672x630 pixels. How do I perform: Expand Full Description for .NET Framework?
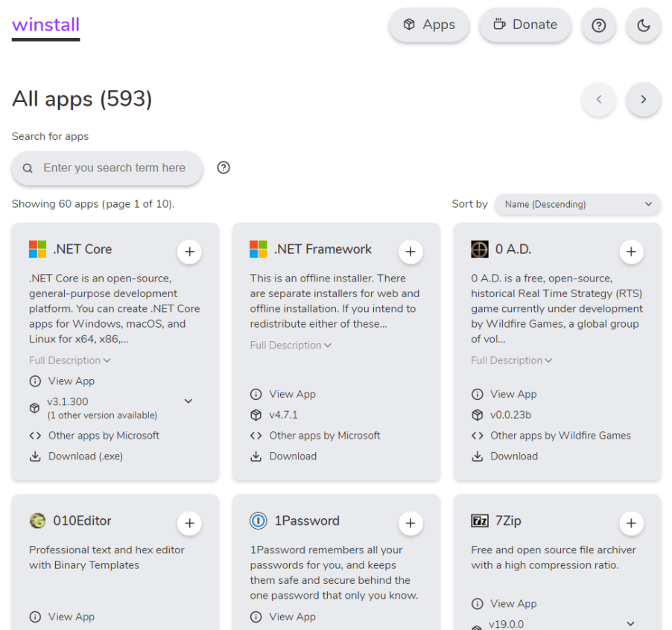[x=291, y=346]
